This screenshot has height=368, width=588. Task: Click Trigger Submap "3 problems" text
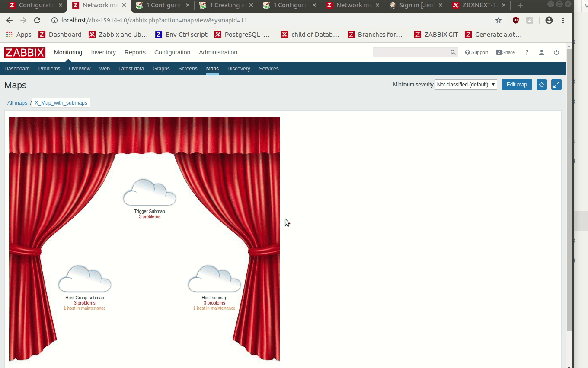click(x=150, y=217)
